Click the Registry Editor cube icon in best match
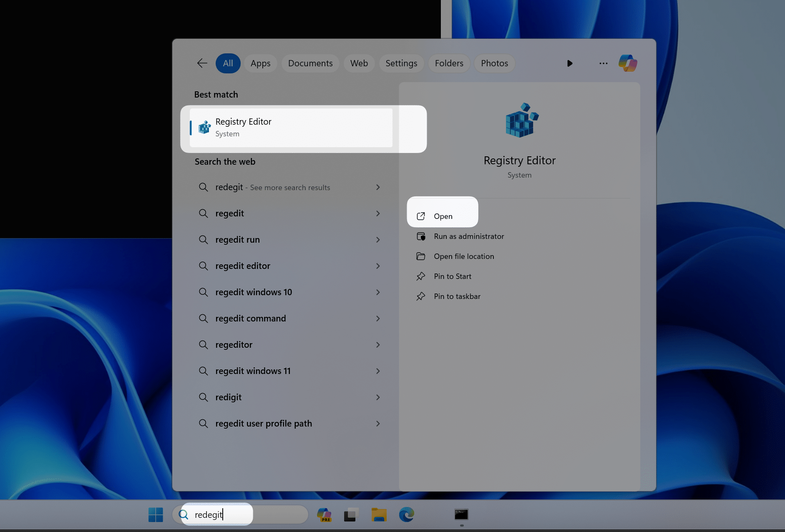785x532 pixels. pos(204,128)
